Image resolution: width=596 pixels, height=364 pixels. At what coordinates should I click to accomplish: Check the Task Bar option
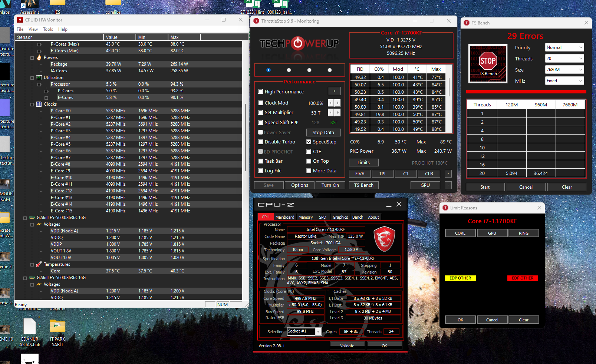tap(261, 161)
